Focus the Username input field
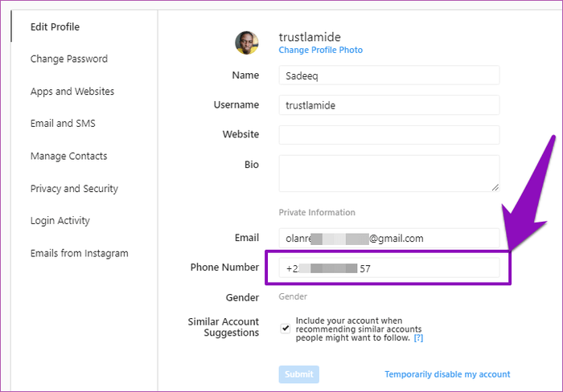This screenshot has width=563, height=392. click(388, 105)
